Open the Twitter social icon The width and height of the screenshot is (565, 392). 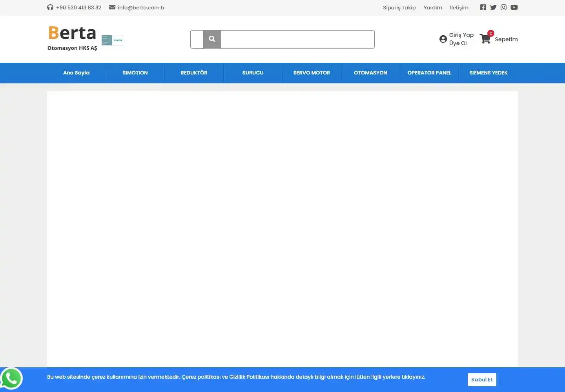(493, 7)
